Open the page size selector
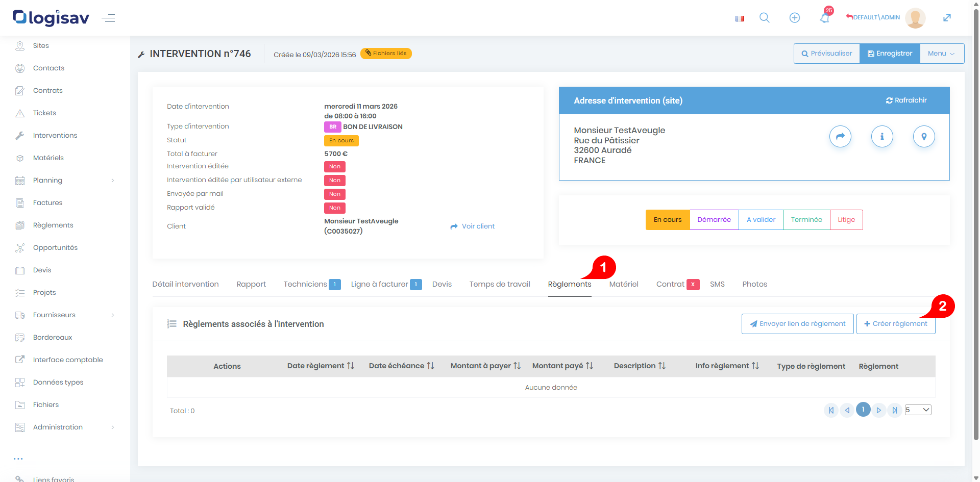 (918, 410)
